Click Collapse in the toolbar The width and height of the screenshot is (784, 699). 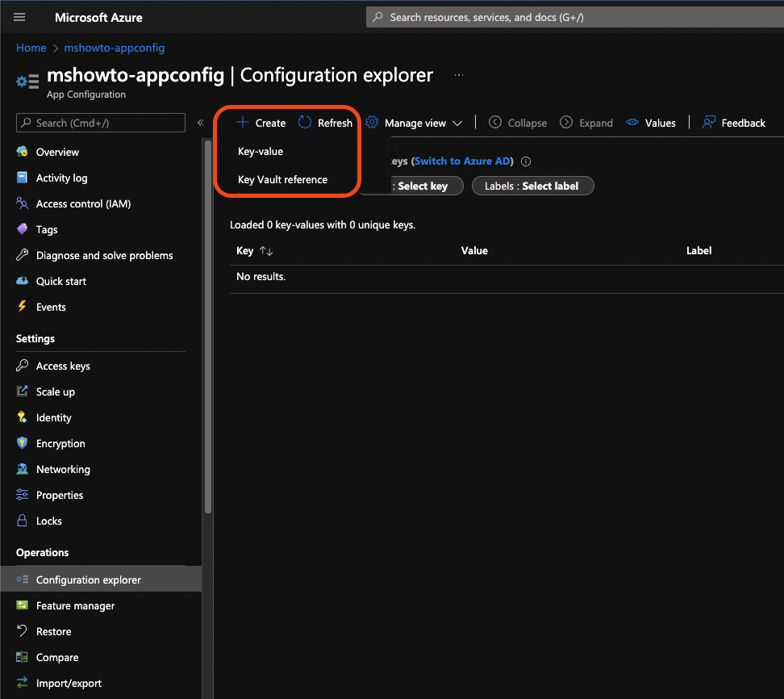tap(518, 123)
